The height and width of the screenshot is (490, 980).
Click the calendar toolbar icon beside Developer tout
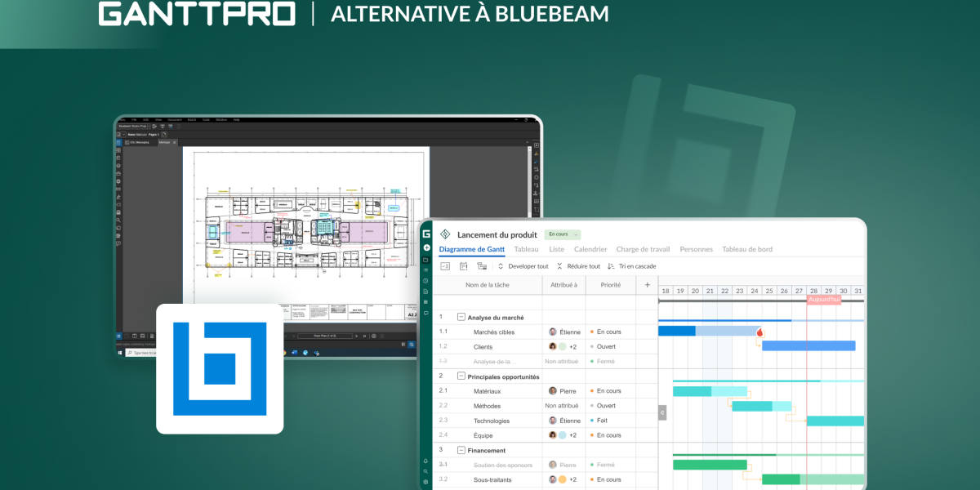[463, 266]
